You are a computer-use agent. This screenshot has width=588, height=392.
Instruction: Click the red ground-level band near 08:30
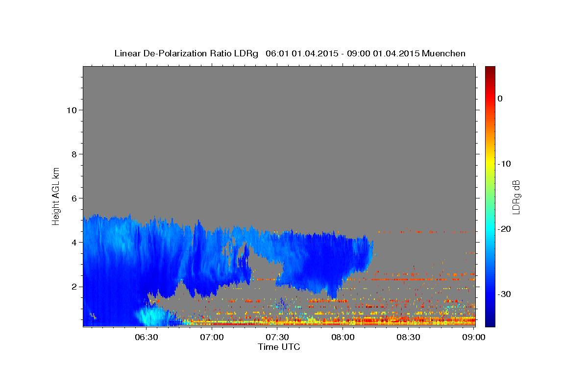(408, 321)
